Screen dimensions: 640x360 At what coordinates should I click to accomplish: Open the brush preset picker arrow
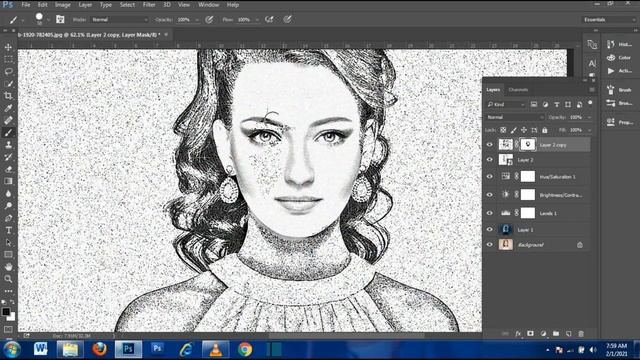pos(48,20)
